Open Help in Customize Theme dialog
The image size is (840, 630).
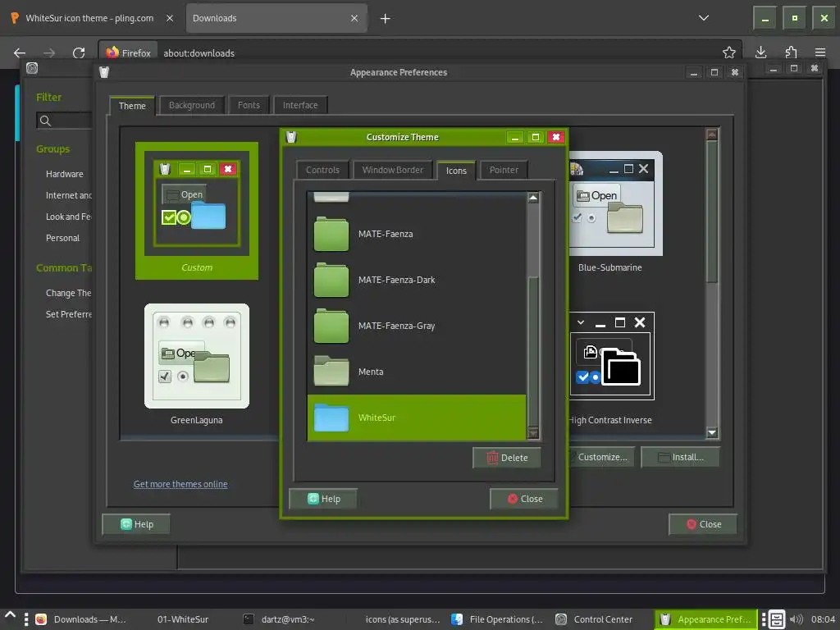point(323,499)
